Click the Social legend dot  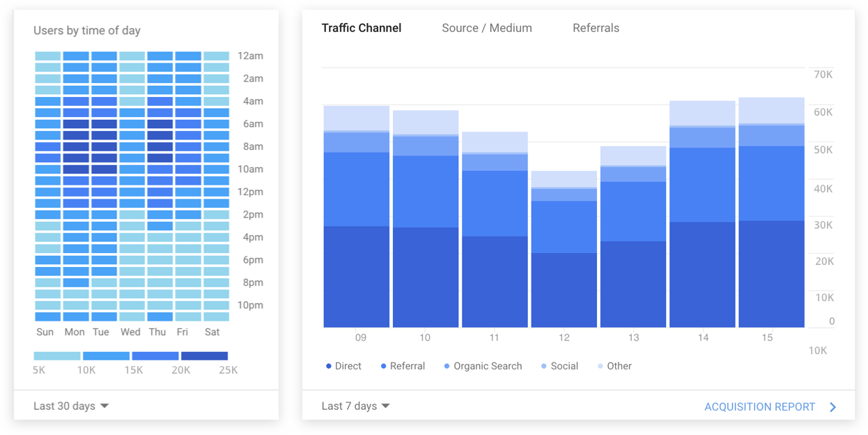coord(543,367)
